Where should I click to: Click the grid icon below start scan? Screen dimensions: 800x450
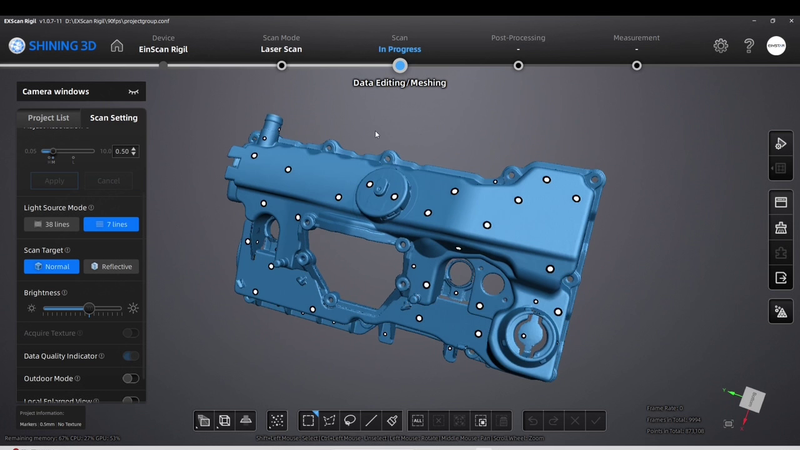pyautogui.click(x=781, y=168)
